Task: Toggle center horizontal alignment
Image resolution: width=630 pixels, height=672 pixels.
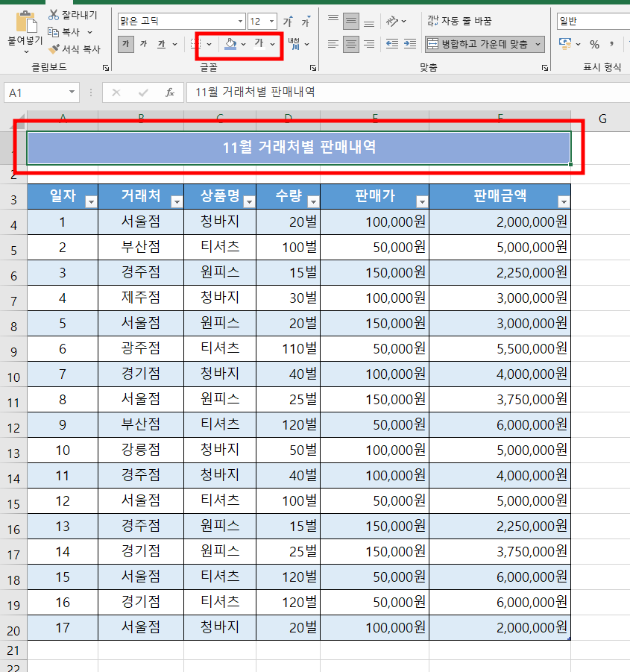Action: coord(351,44)
